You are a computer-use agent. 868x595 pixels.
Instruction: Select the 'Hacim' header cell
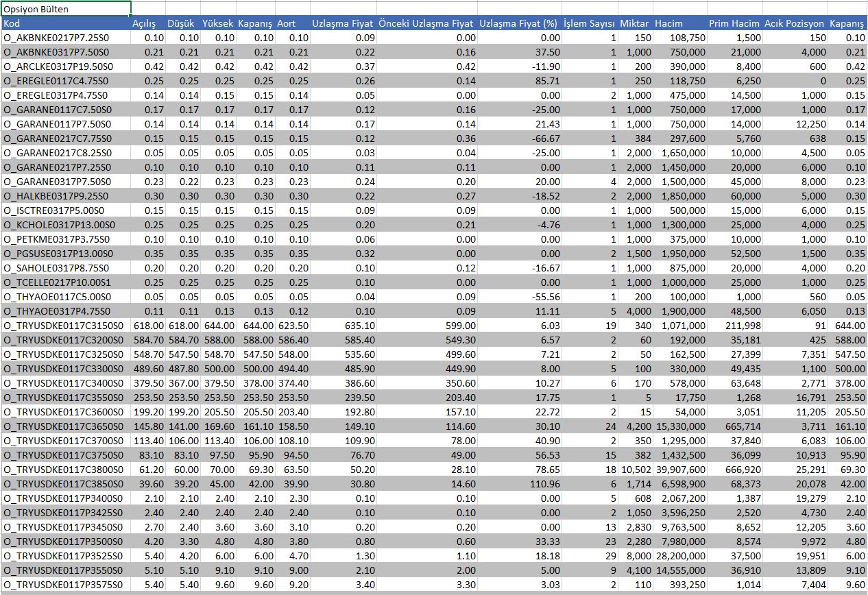[x=680, y=23]
